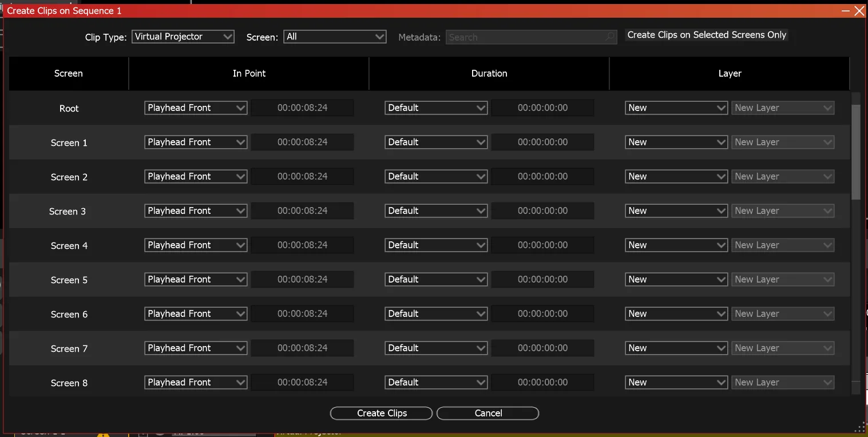
Task: Select the In Point timecode field for Root
Action: tap(302, 108)
